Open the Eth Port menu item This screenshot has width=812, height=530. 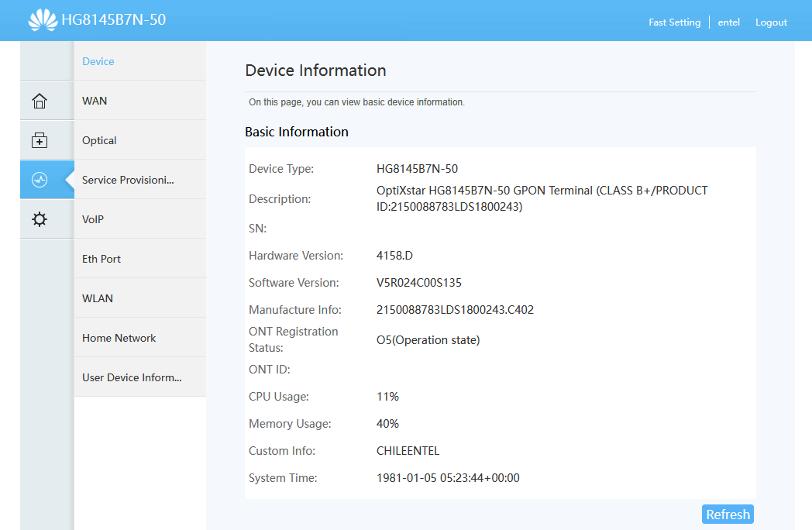[139, 259]
